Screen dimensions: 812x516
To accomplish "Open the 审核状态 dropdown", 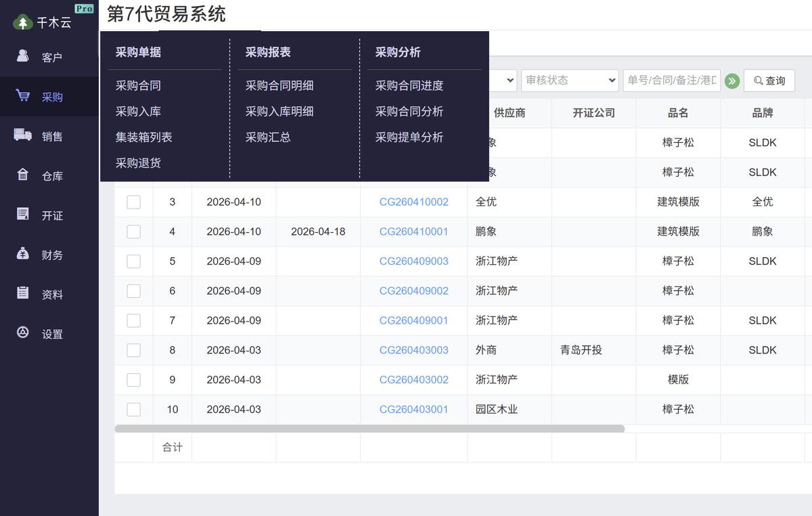I will [x=570, y=80].
